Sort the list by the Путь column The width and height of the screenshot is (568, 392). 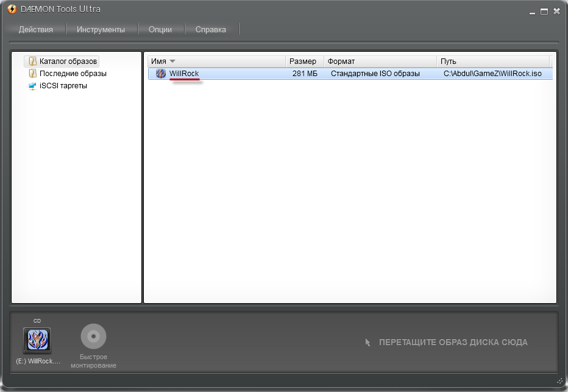(494, 61)
